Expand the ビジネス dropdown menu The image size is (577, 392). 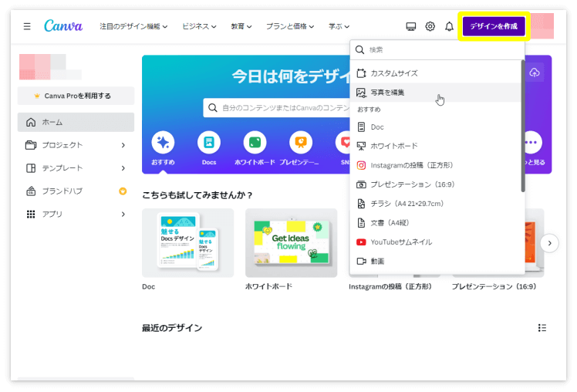pyautogui.click(x=199, y=26)
